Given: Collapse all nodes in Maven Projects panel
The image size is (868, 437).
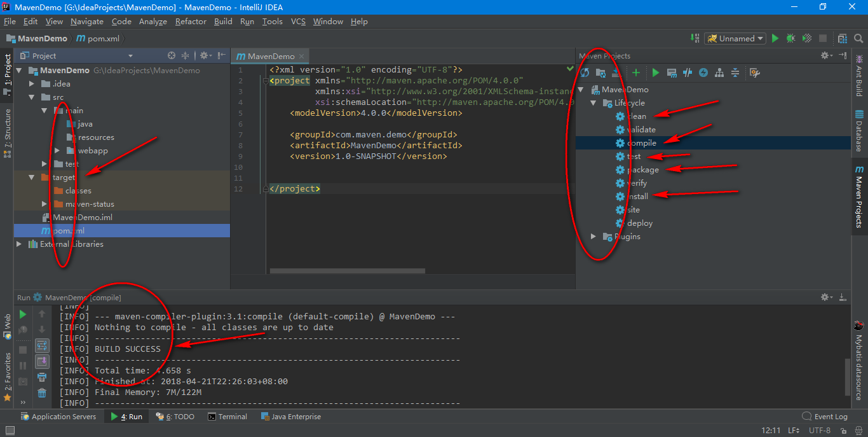Looking at the screenshot, I should point(735,73).
